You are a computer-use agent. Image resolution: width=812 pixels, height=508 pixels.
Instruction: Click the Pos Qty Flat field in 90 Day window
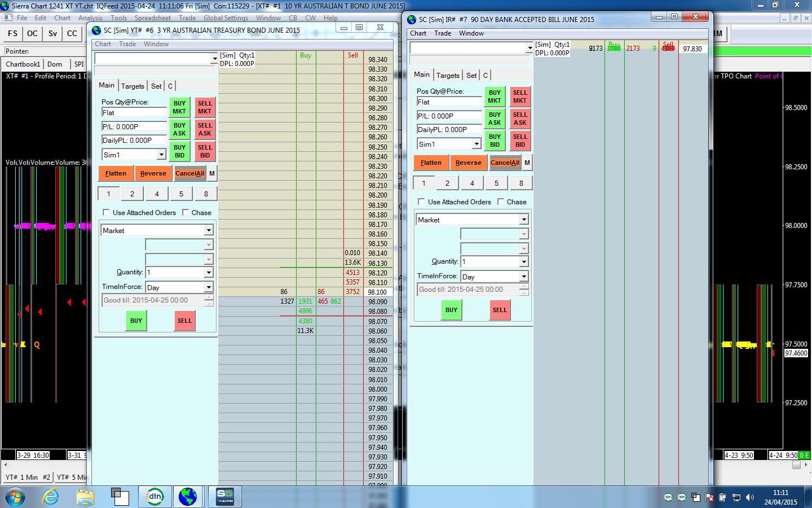(449, 102)
